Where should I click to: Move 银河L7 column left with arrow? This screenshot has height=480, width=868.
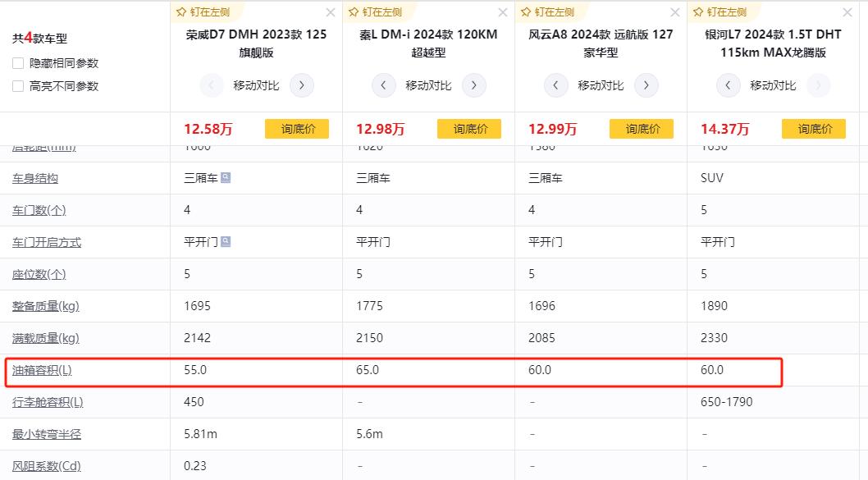tap(729, 85)
